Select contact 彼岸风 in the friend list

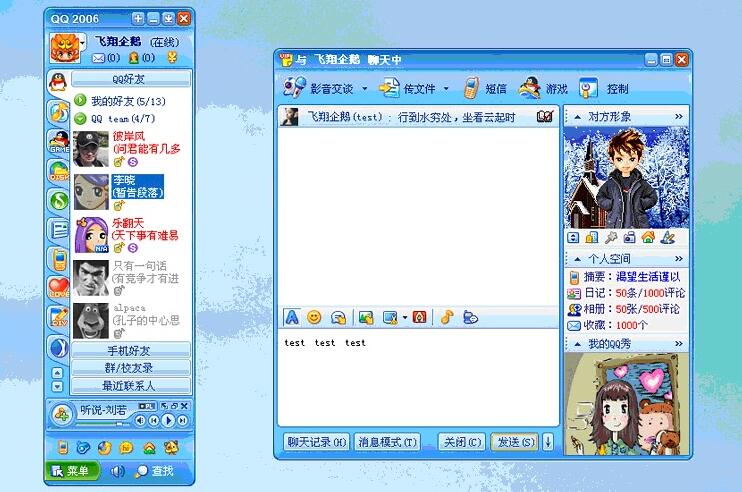pyautogui.click(x=131, y=149)
